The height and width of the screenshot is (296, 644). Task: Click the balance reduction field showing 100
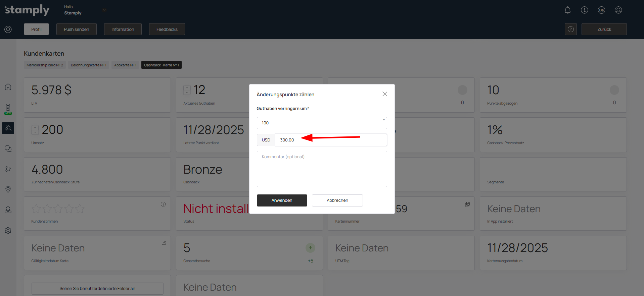click(321, 123)
